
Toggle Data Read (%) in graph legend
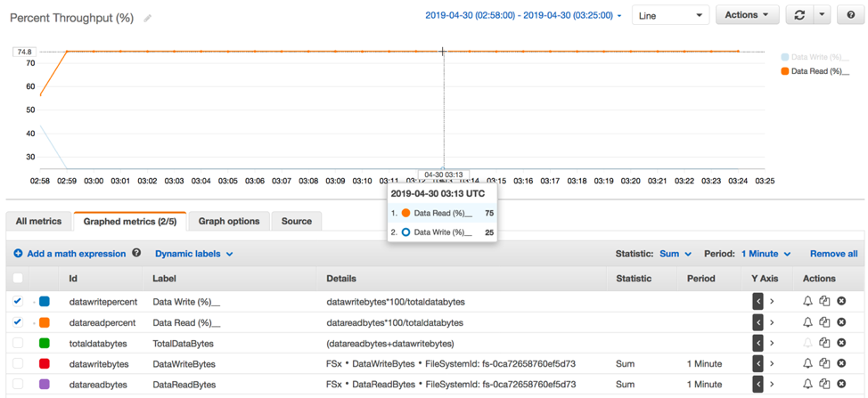pos(815,71)
